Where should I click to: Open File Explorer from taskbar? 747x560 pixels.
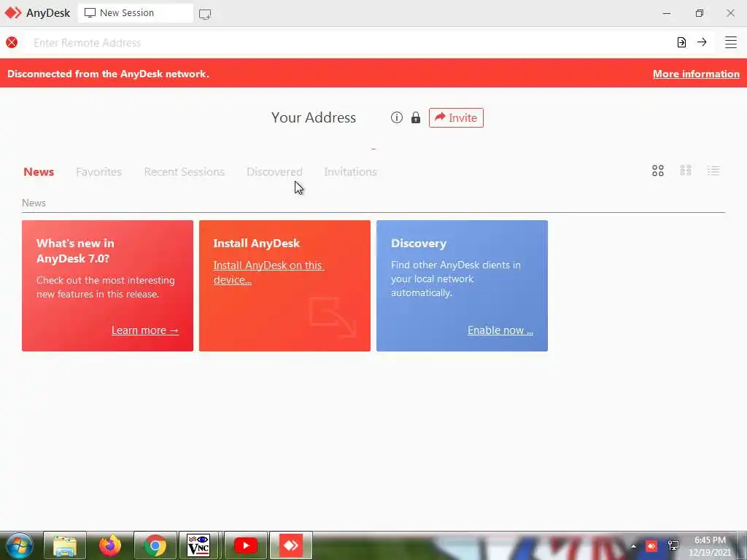(x=65, y=545)
